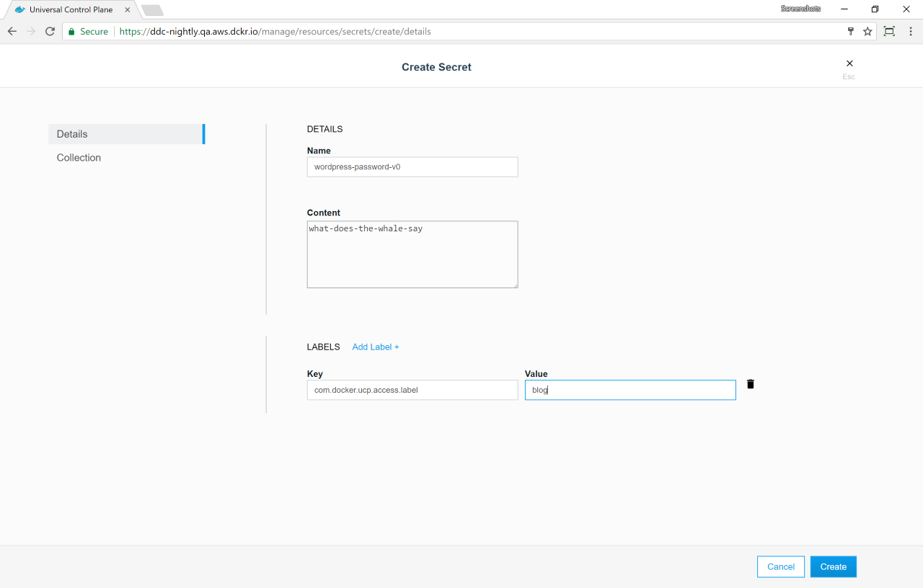Screen dimensions: 923x588
Task: Click the label Key input field
Action: click(412, 390)
